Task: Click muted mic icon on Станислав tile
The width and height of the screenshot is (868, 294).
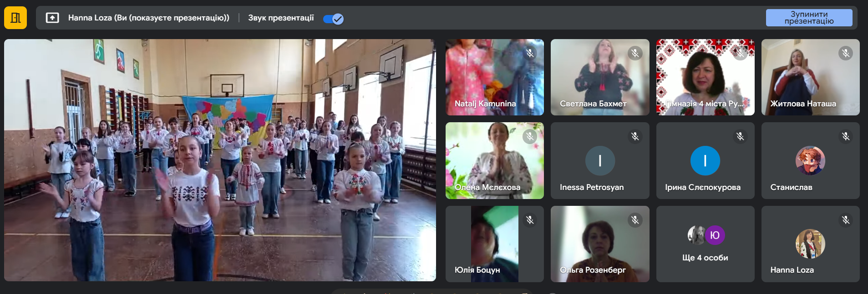Action: pyautogui.click(x=845, y=136)
